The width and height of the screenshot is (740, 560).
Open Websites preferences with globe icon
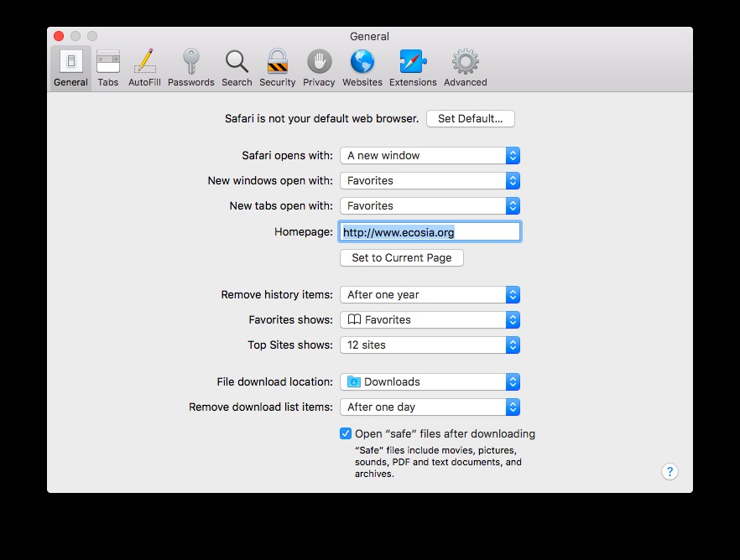coord(362,69)
